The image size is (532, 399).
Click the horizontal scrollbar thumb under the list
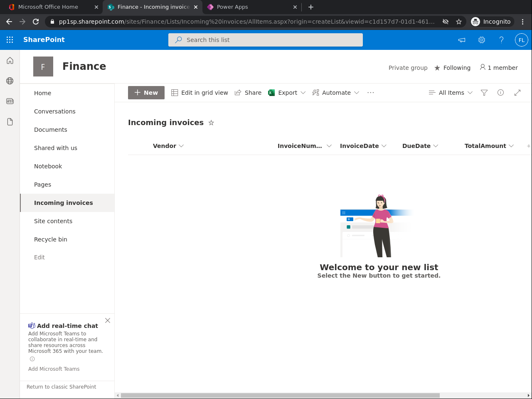pyautogui.click(x=280, y=395)
